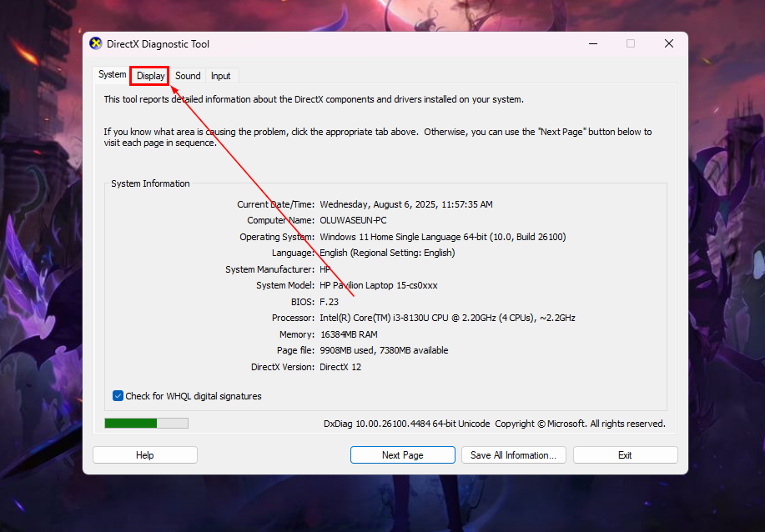This screenshot has height=532, width=765.
Task: Go to the Input tab
Action: coord(220,76)
